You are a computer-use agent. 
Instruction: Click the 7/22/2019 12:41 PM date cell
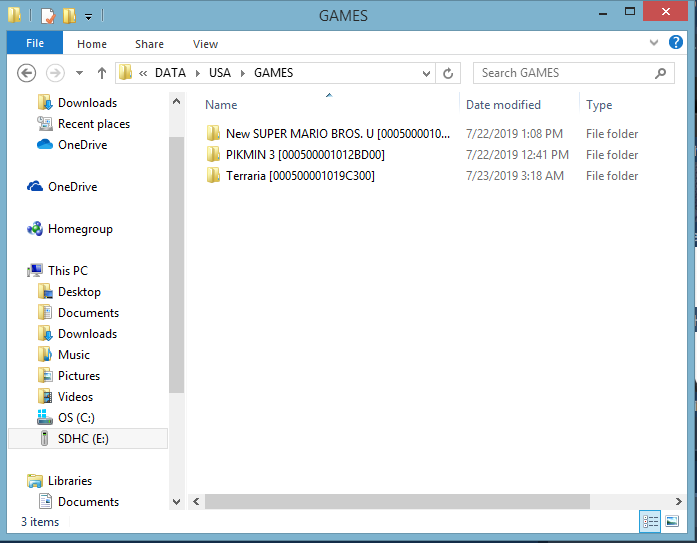[x=517, y=155]
